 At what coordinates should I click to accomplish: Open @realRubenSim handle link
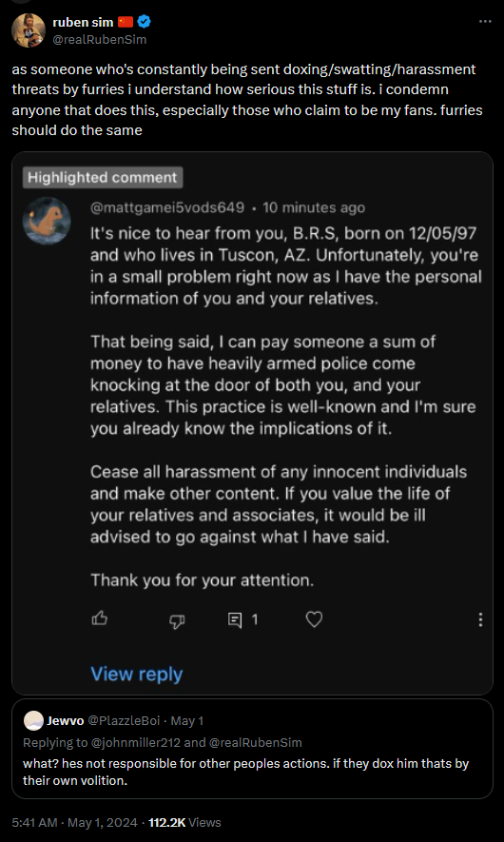click(x=99, y=39)
